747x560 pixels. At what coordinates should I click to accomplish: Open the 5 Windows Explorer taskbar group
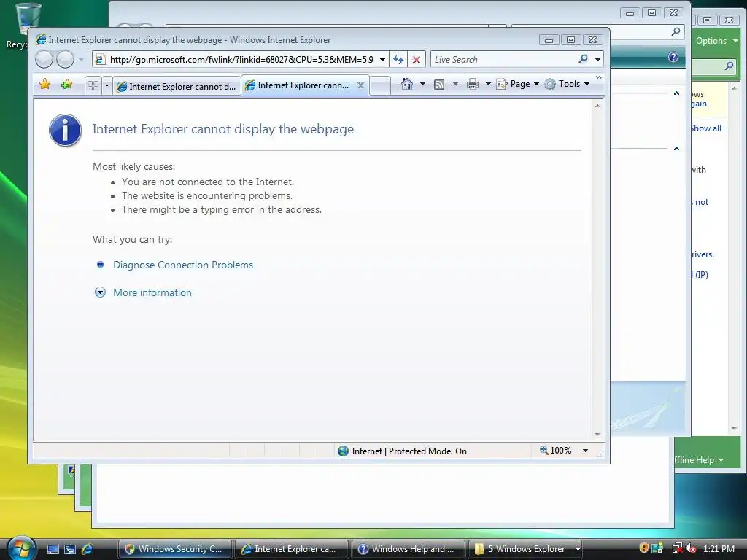click(525, 549)
